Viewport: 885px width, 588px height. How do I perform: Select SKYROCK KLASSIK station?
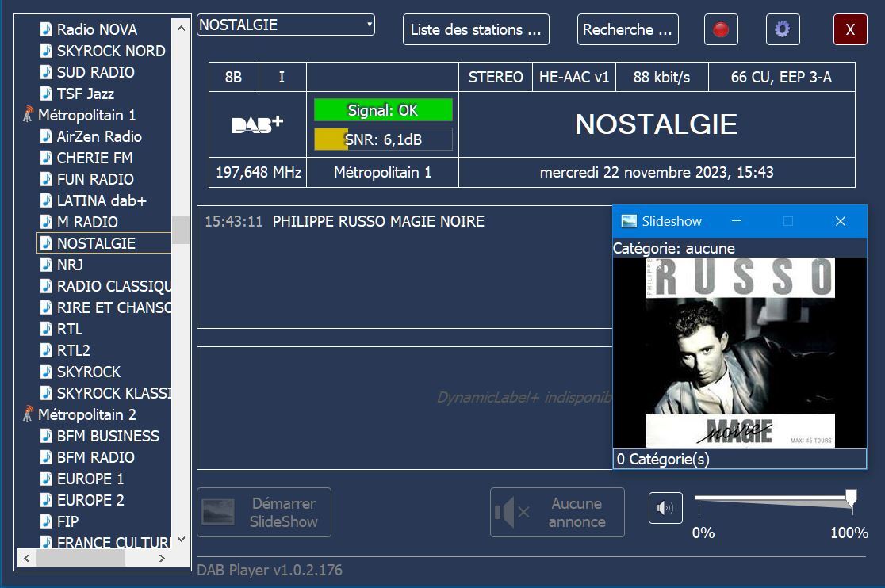(x=114, y=394)
